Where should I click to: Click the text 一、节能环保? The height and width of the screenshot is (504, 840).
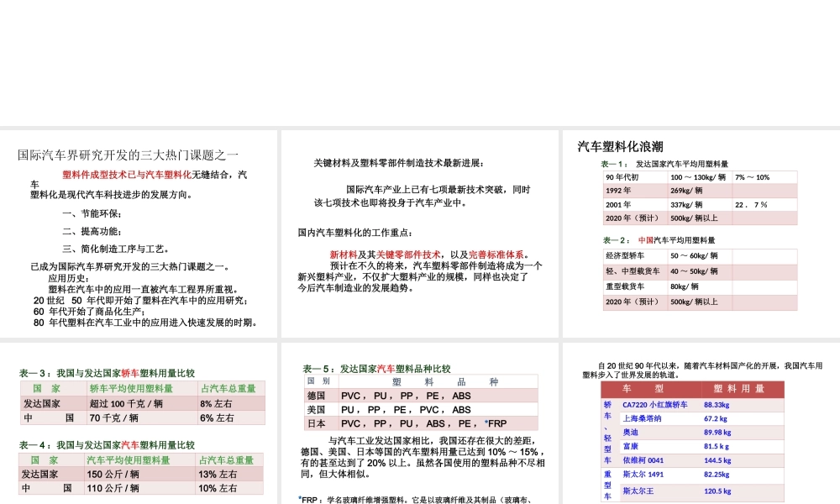92,213
